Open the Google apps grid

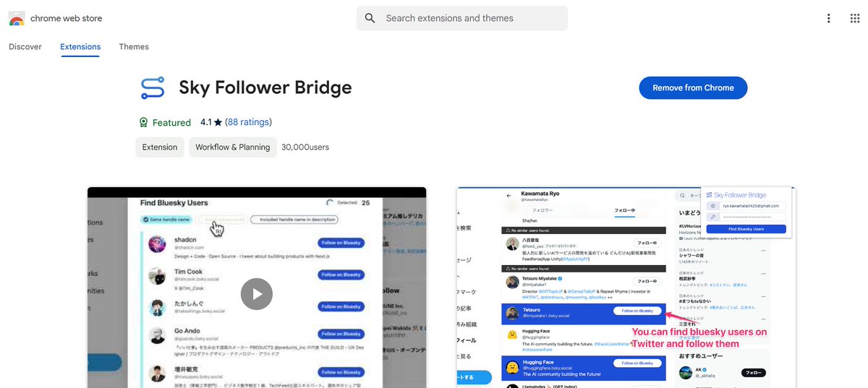click(855, 18)
